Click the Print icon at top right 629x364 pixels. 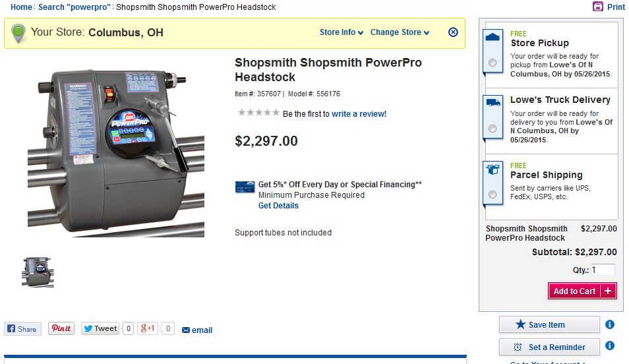[x=598, y=7]
